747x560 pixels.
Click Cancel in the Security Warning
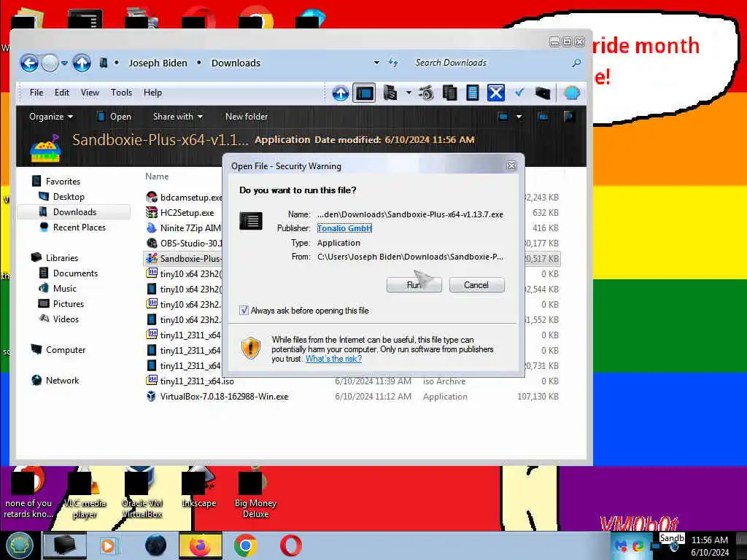(476, 285)
